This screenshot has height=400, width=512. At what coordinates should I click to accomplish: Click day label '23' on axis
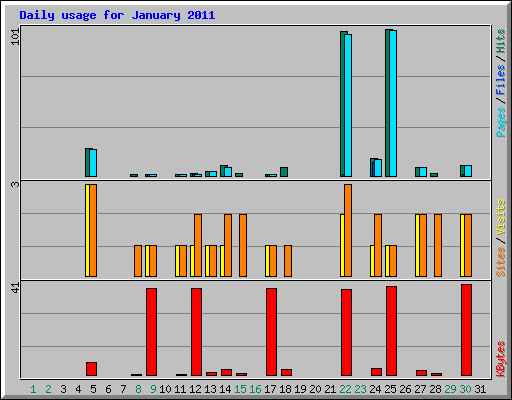coord(360,389)
